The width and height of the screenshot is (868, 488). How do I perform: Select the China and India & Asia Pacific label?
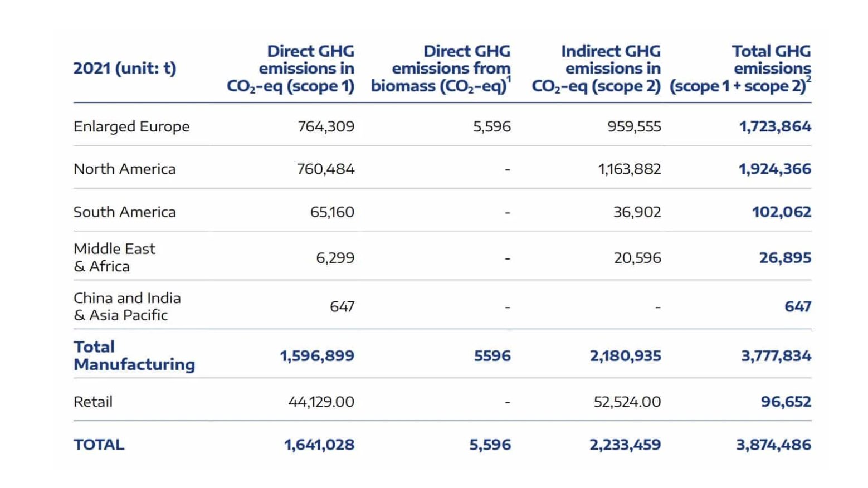127,306
